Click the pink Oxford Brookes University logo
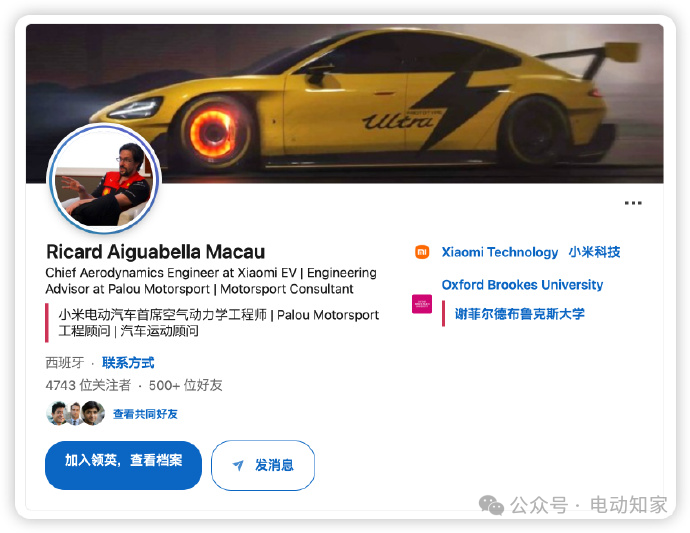This screenshot has height=533, width=690. pos(422,304)
